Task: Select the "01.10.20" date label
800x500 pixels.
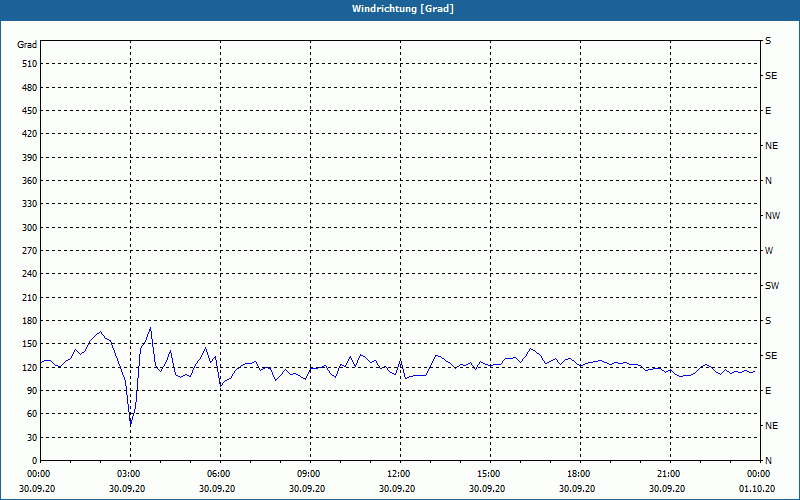Action: tap(757, 489)
